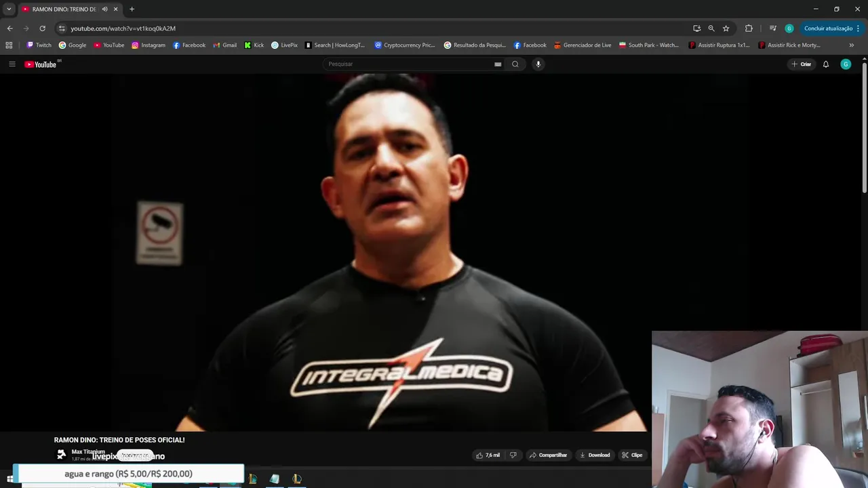Click the Criar create button
This screenshot has height=488, width=868.
[801, 64]
